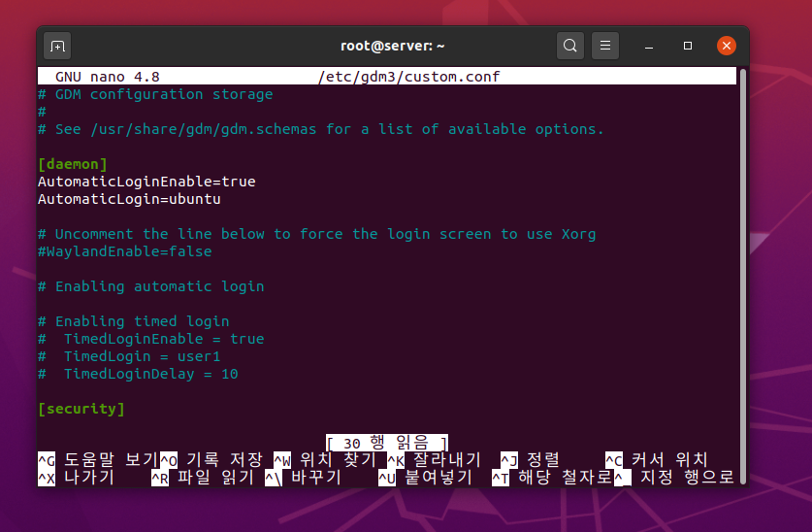Click the gdm.schemas comment line
812x532 pixels.
coord(321,129)
